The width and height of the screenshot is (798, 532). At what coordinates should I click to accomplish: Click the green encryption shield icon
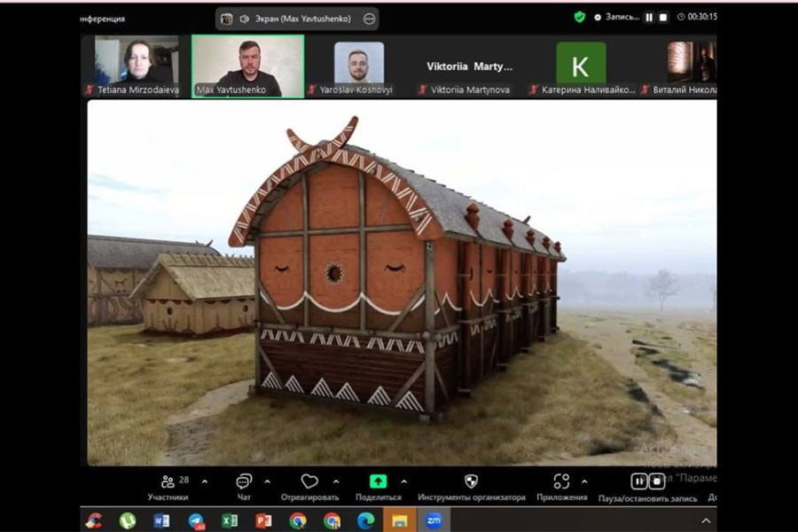pyautogui.click(x=580, y=17)
